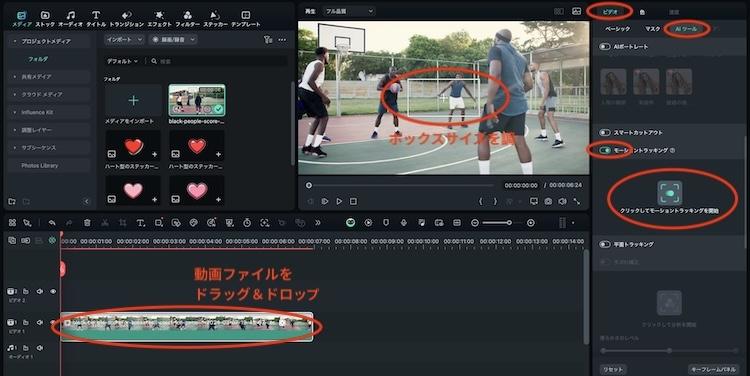The image size is (750, 376).
Task: Open the デフォルト sort dropdown
Action: point(122,61)
